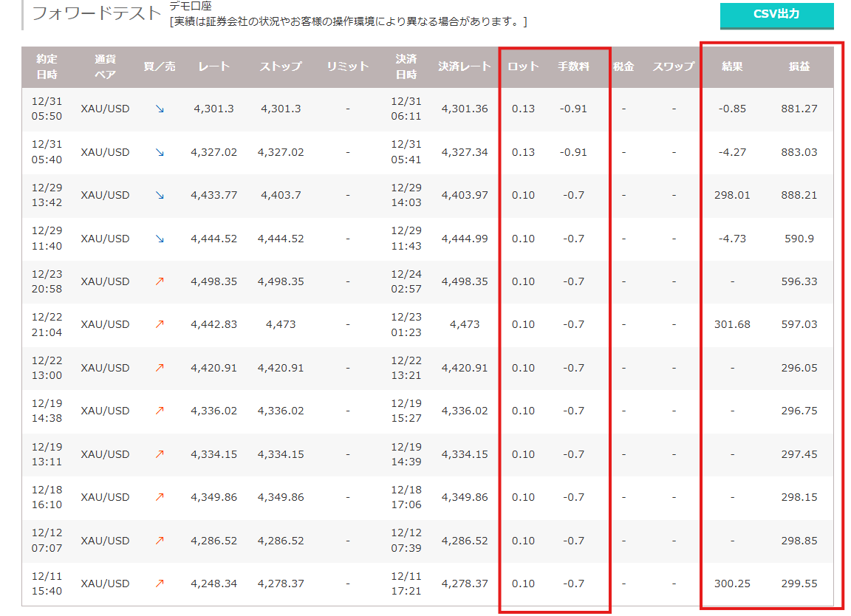Click the settlement rate 4,301.36
Viewport: 851px width, 616px height.
point(465,109)
